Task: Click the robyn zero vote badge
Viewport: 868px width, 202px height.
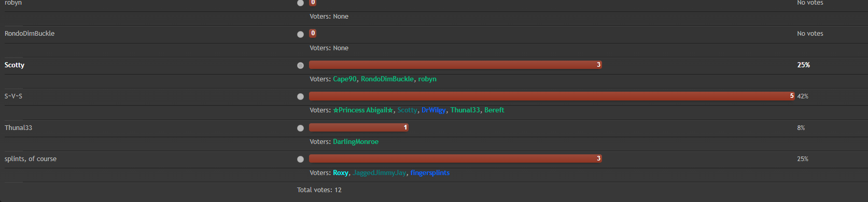Action: point(313,3)
